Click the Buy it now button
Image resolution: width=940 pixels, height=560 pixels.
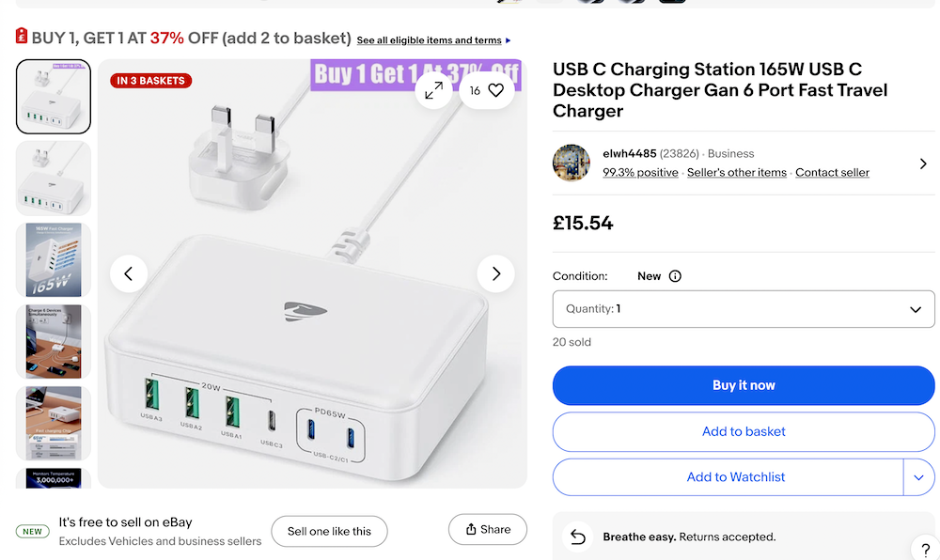click(x=744, y=385)
